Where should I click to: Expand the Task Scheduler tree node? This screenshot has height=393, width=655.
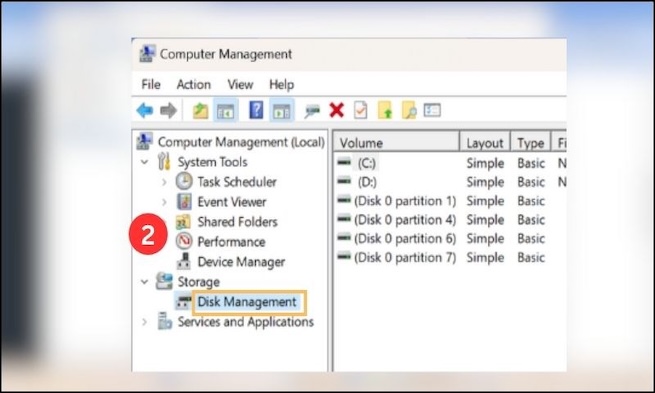(164, 182)
